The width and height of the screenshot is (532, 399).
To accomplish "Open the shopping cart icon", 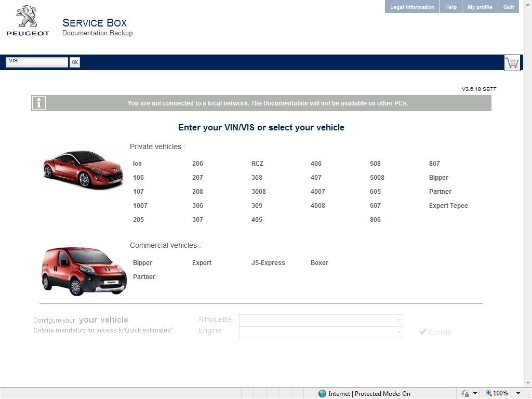I will pyautogui.click(x=512, y=63).
